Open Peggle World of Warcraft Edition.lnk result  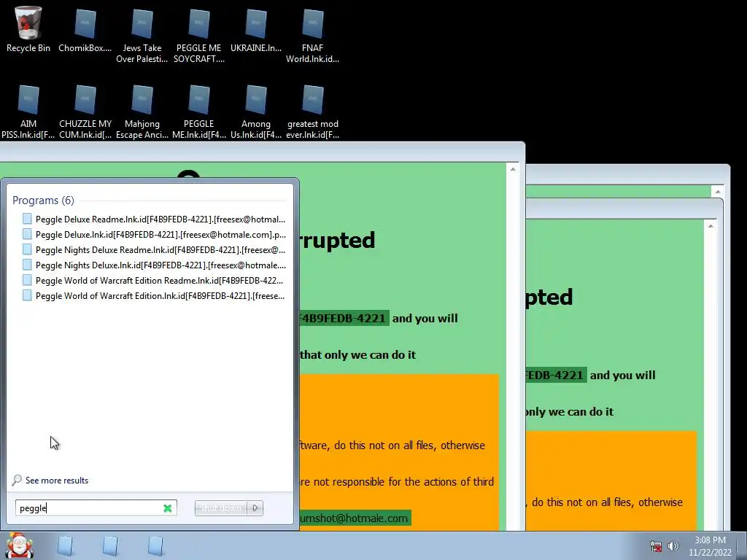point(153,295)
